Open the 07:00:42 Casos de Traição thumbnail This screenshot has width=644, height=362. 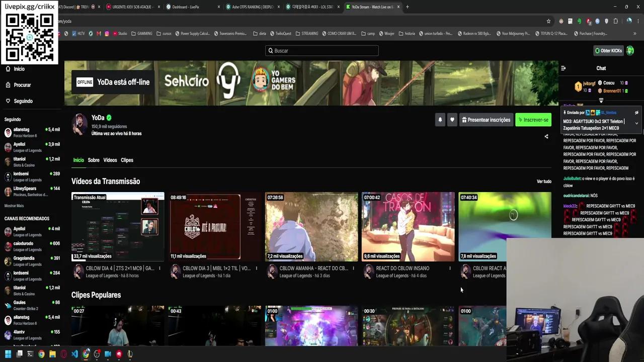408,226
